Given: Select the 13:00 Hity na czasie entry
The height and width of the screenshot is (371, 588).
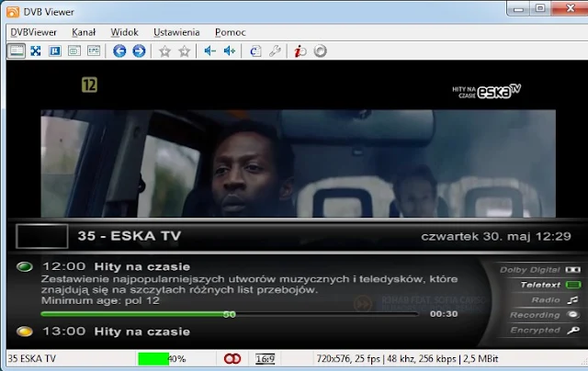Looking at the screenshot, I should coord(117,332).
